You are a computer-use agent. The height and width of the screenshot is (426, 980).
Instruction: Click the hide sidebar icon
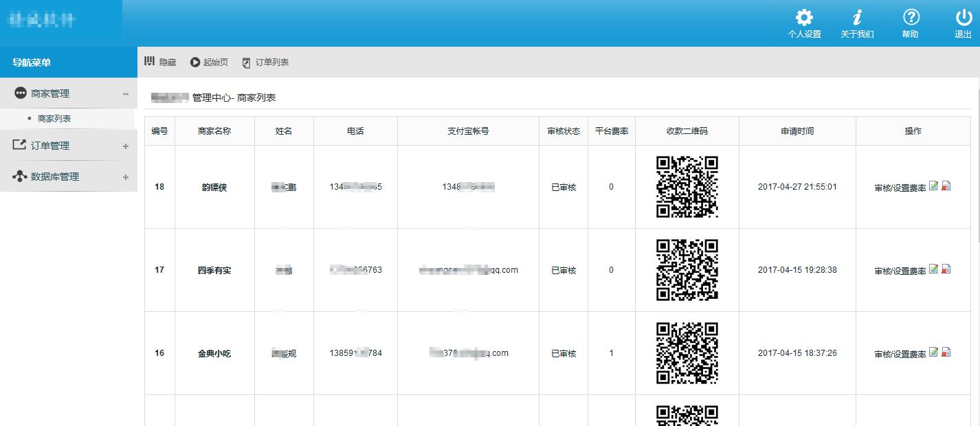click(x=149, y=61)
